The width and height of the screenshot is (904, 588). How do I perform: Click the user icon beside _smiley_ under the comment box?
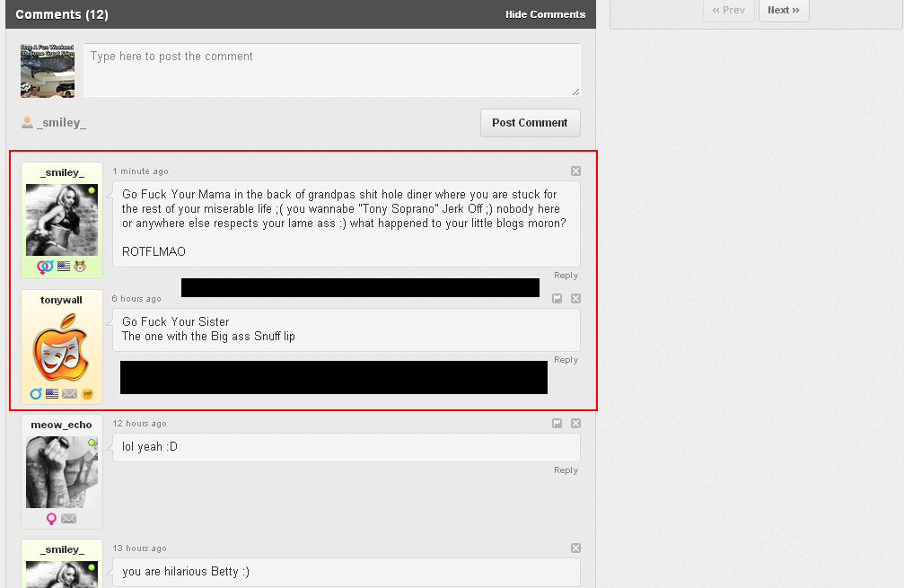pos(27,122)
